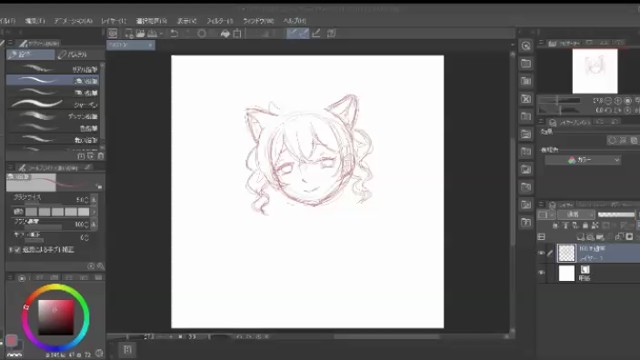Open the View (表示) menu
This screenshot has height=360, width=640.
point(187,21)
